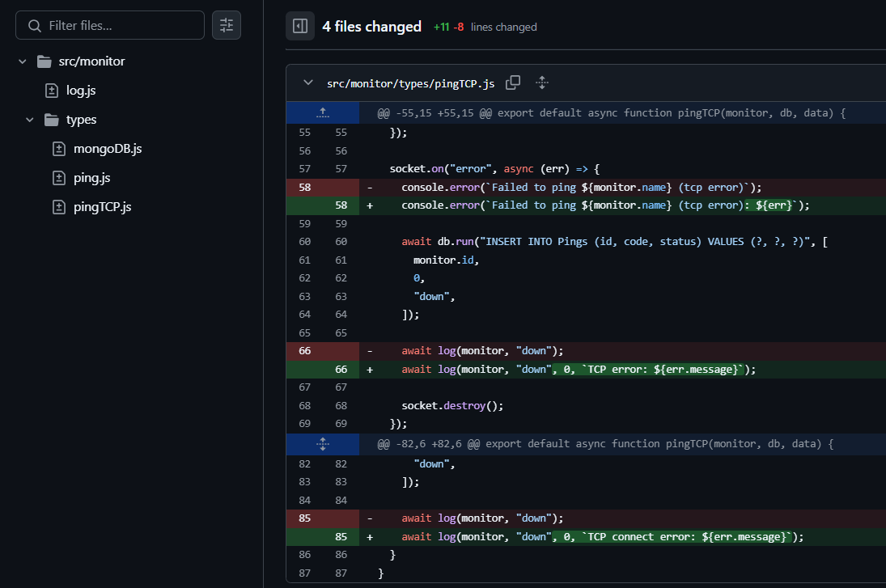Click the 4 files changed heading
This screenshot has width=886, height=588.
click(372, 27)
